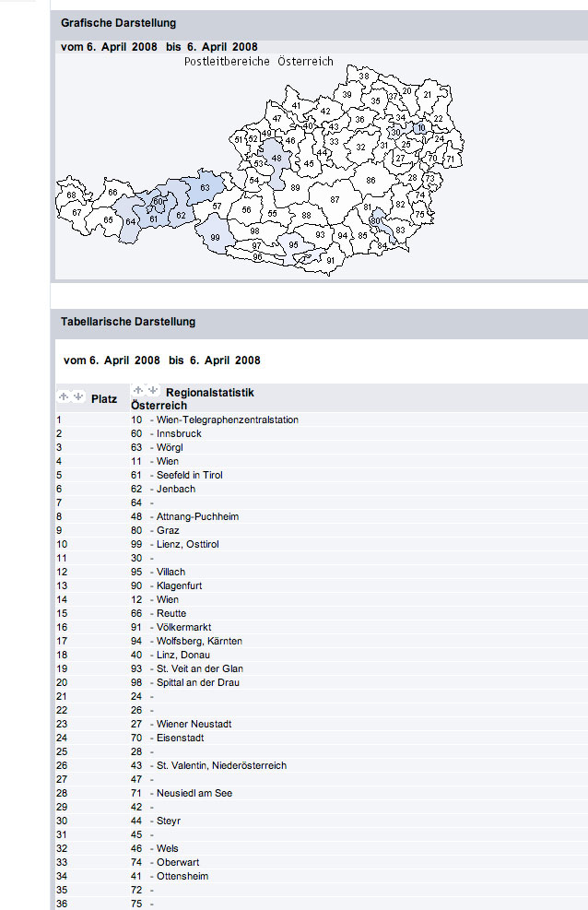The image size is (588, 910).
Task: Click descending sort arrow for Regionalstatistik column
Action: 151,390
